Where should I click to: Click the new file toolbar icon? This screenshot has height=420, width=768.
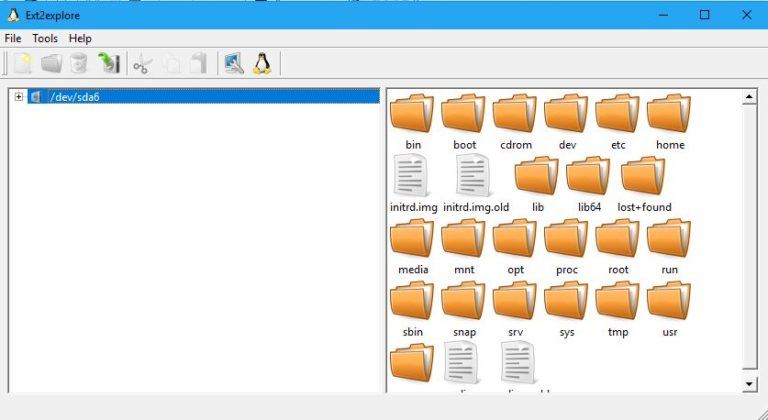[x=23, y=64]
